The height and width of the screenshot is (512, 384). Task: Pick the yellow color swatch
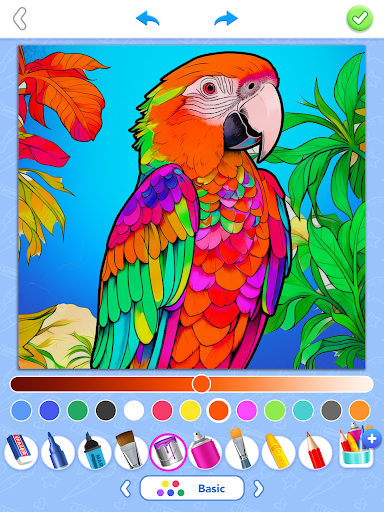click(190, 410)
